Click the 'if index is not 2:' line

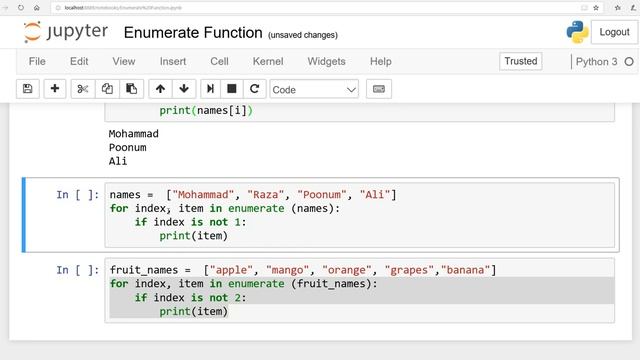tap(191, 298)
